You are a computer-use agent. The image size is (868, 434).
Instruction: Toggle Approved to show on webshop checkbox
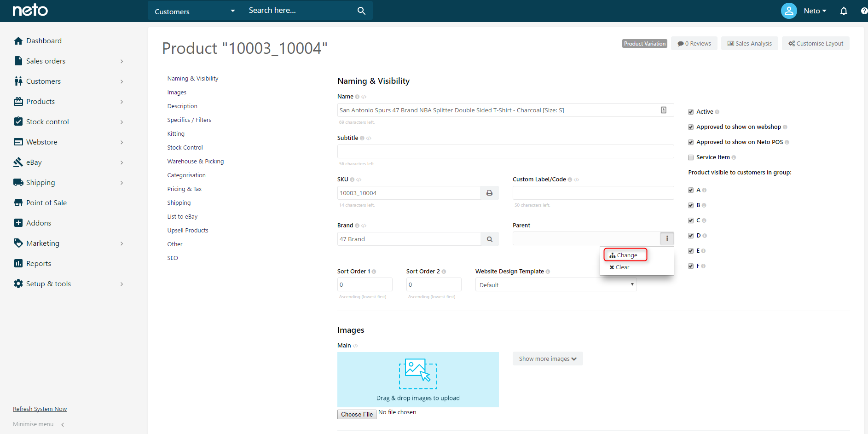pos(691,127)
